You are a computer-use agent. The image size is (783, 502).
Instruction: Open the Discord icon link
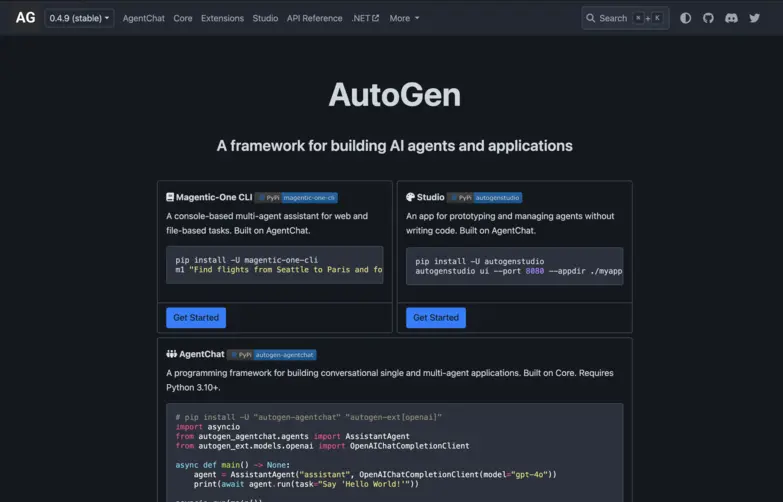pyautogui.click(x=731, y=18)
